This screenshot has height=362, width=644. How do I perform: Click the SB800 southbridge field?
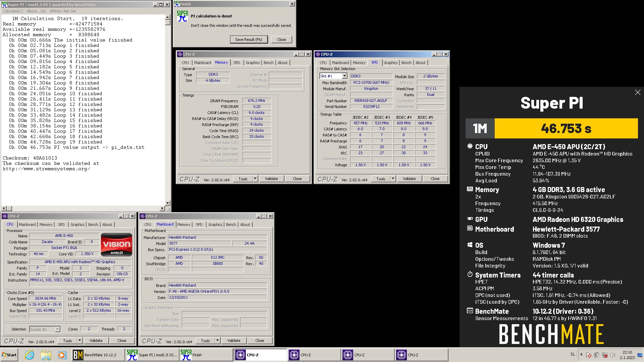pos(218,263)
